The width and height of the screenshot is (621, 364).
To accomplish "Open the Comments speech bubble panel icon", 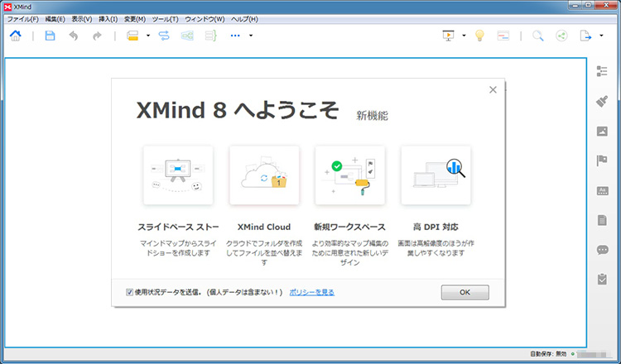I will pyautogui.click(x=602, y=250).
